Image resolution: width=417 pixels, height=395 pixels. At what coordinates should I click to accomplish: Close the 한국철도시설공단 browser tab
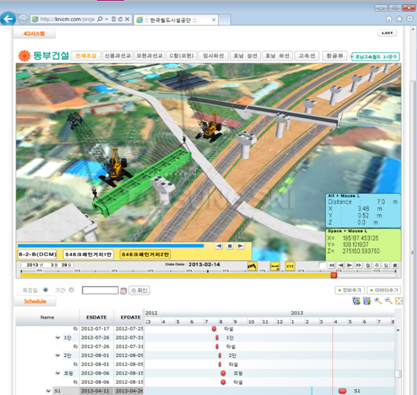[214, 20]
